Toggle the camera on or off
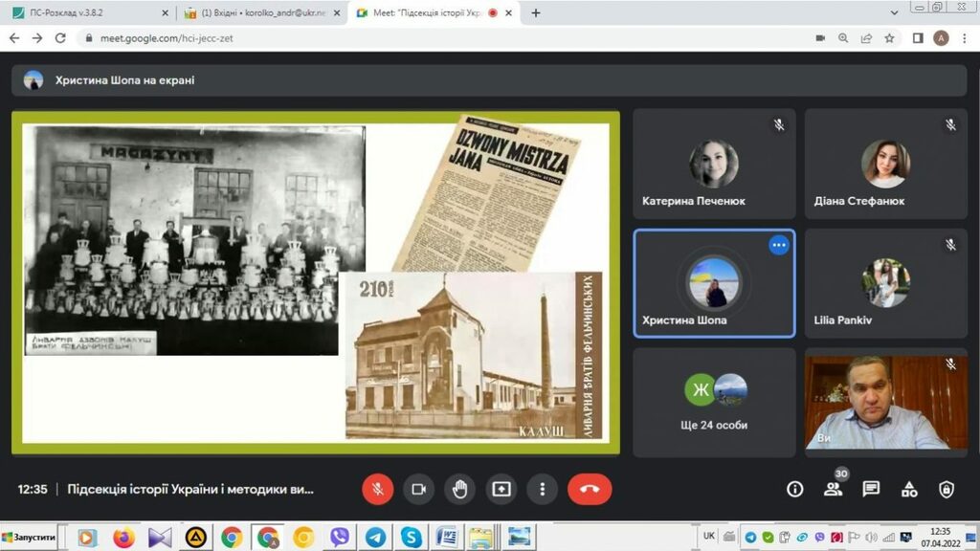Viewport: 980px width, 551px height. pos(418,489)
